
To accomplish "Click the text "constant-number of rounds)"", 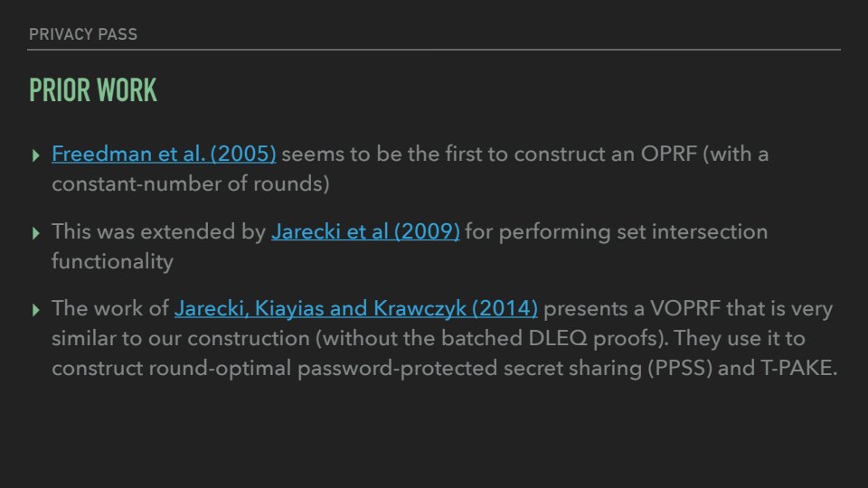I will click(190, 184).
